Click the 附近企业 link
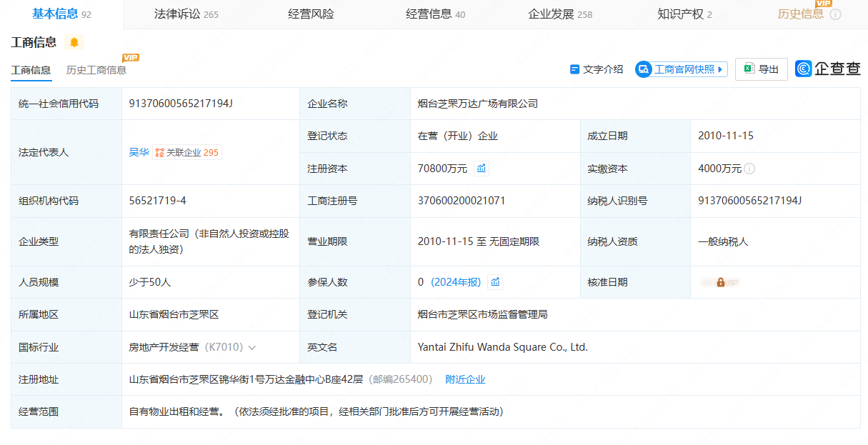 pyautogui.click(x=465, y=379)
